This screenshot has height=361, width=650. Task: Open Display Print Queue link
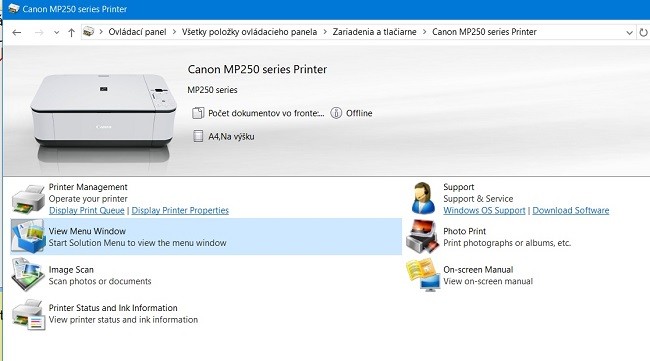(x=87, y=211)
